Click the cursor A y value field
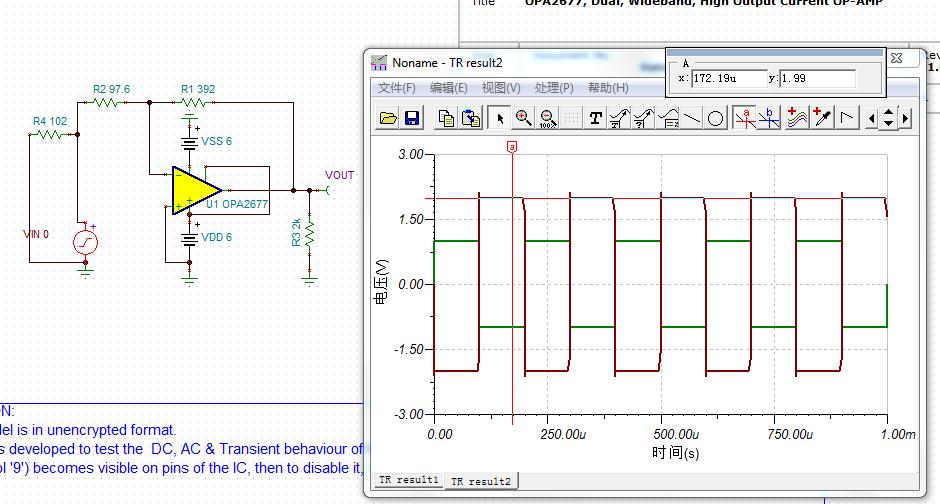This screenshot has height=504, width=940. pos(817,79)
